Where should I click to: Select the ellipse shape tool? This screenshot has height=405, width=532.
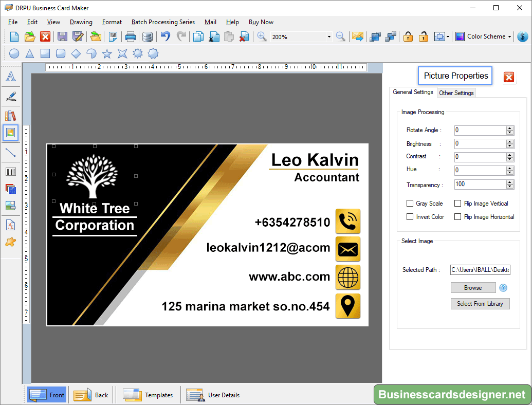click(x=14, y=53)
